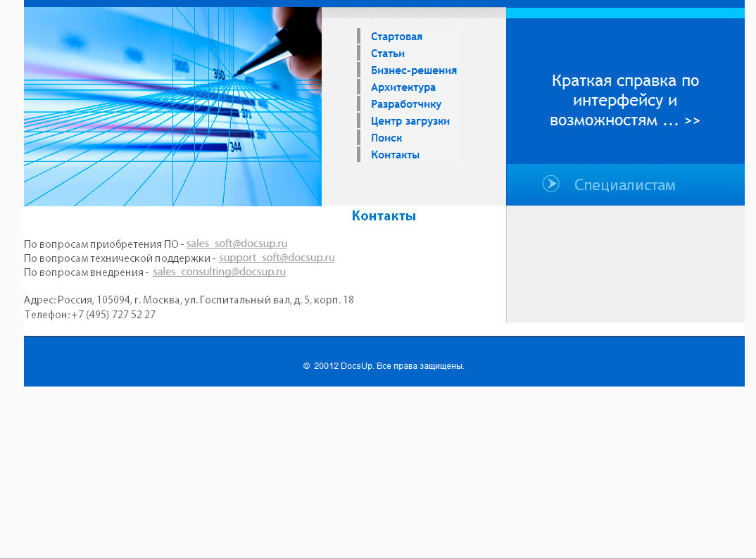Click the header image with the pen and chart

[172, 106]
